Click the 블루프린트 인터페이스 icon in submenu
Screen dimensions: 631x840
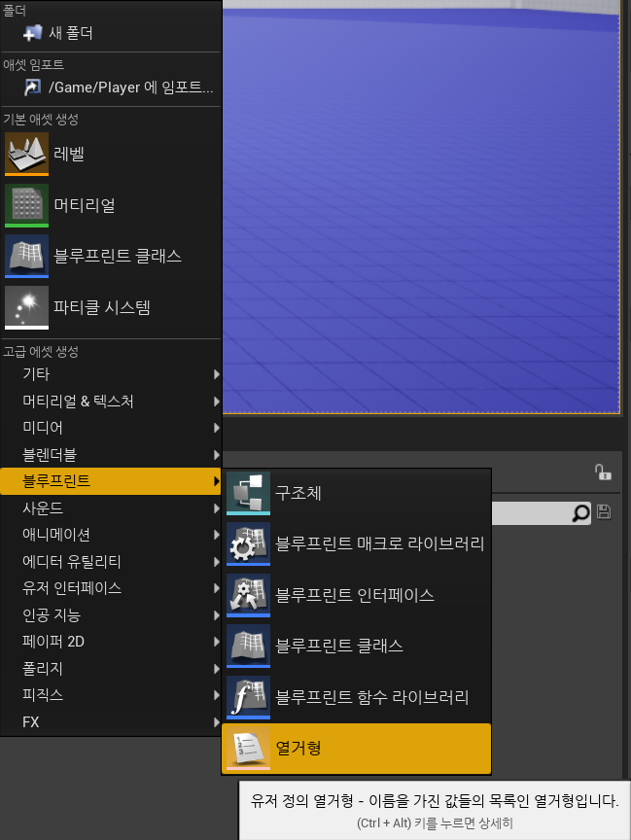(x=249, y=595)
